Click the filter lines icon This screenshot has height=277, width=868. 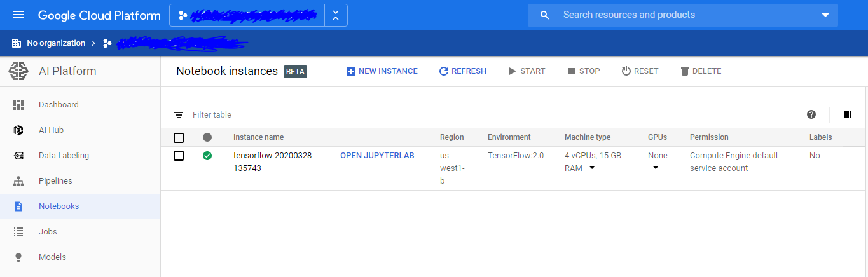179,115
